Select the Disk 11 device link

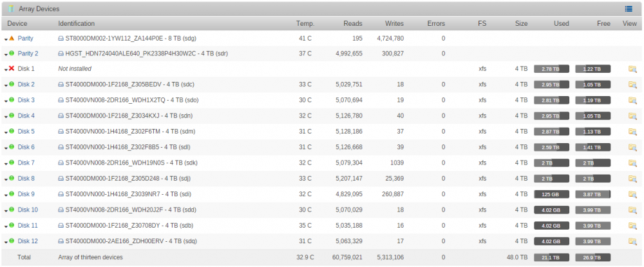28,226
